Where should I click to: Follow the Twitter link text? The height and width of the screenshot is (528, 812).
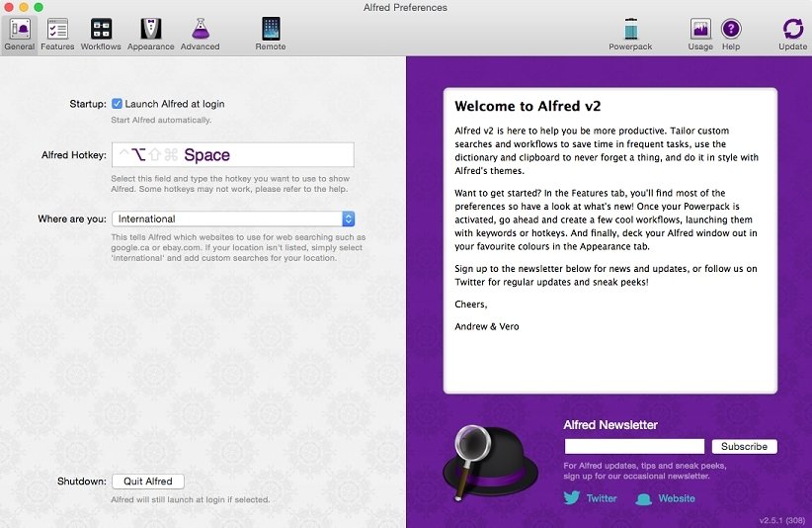(x=602, y=498)
